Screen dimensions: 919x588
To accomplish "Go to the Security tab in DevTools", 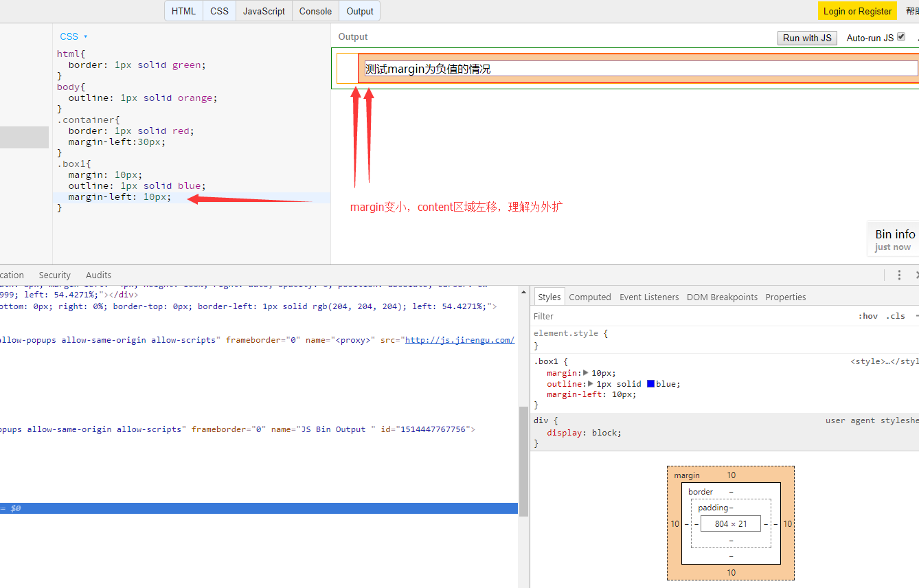I will tap(55, 275).
